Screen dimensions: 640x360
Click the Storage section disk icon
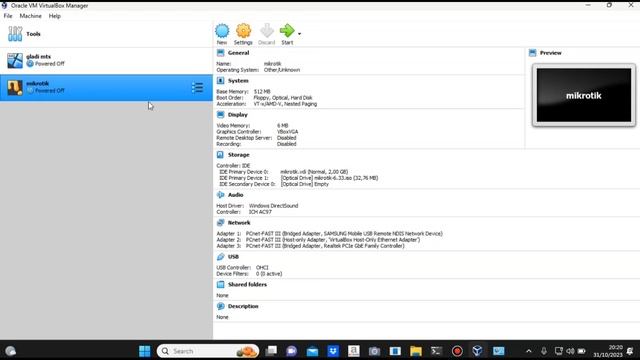click(220, 155)
